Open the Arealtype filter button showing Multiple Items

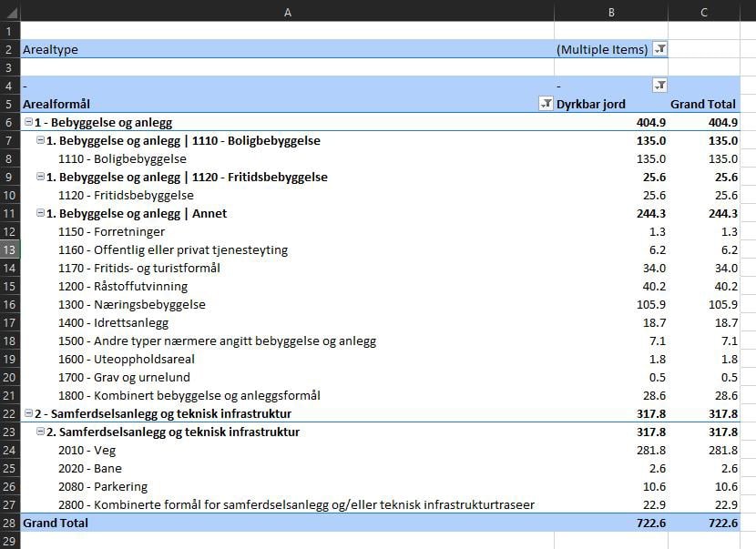pos(660,49)
